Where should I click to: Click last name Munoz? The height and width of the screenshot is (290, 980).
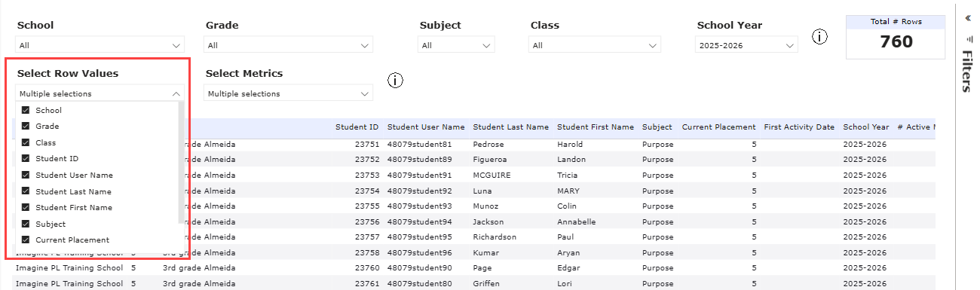(486, 206)
